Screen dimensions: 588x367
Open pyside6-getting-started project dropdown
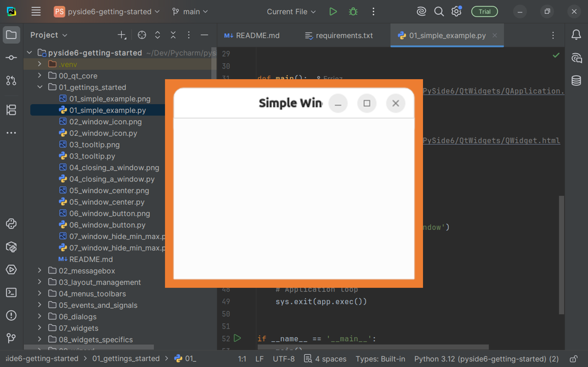tap(107, 12)
